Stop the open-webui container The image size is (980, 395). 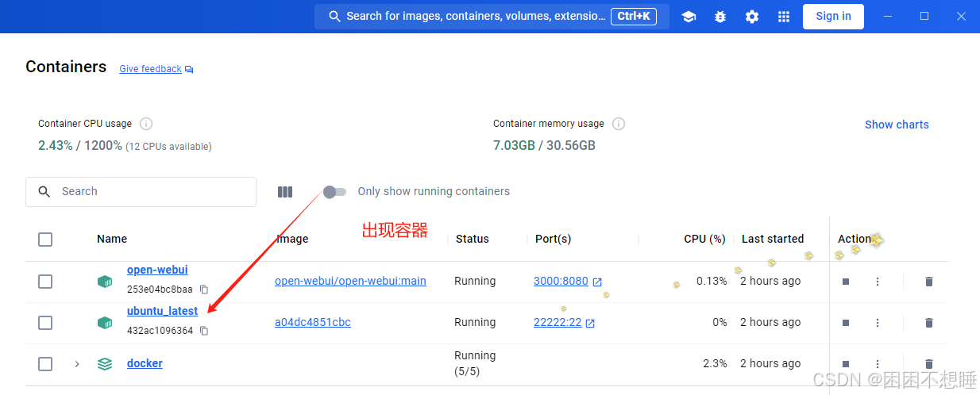(846, 281)
